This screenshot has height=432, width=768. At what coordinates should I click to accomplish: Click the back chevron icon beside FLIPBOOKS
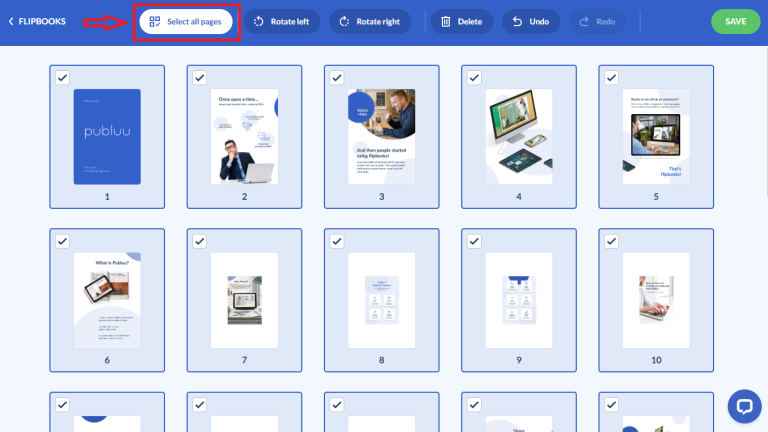click(11, 22)
